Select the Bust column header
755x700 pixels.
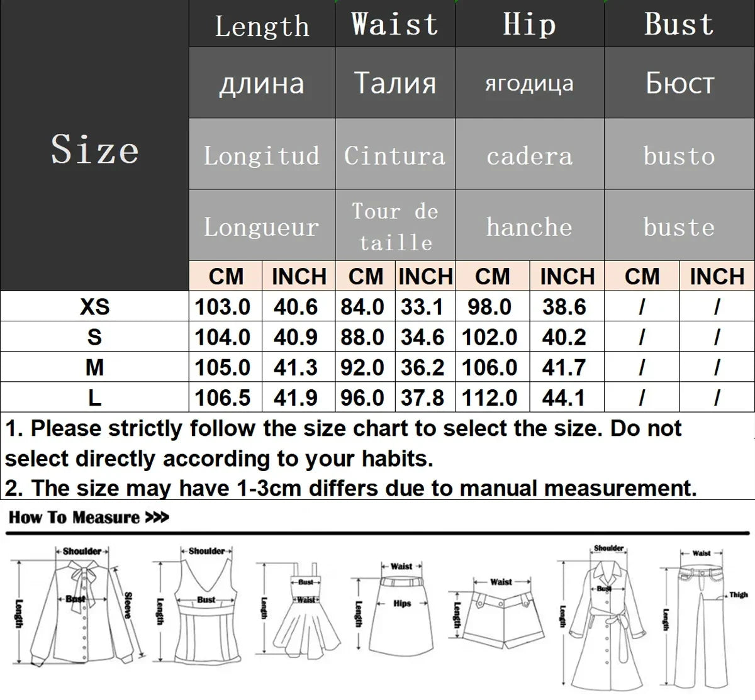pyautogui.click(x=678, y=24)
